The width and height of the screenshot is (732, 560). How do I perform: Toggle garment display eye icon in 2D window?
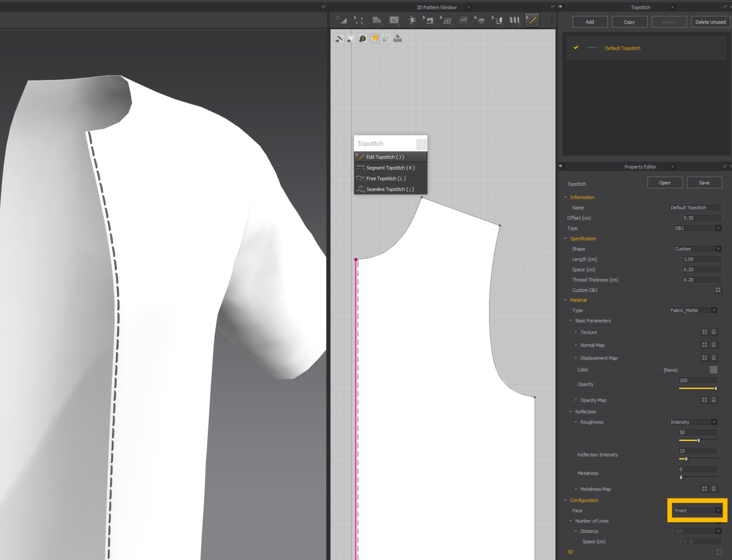point(351,38)
